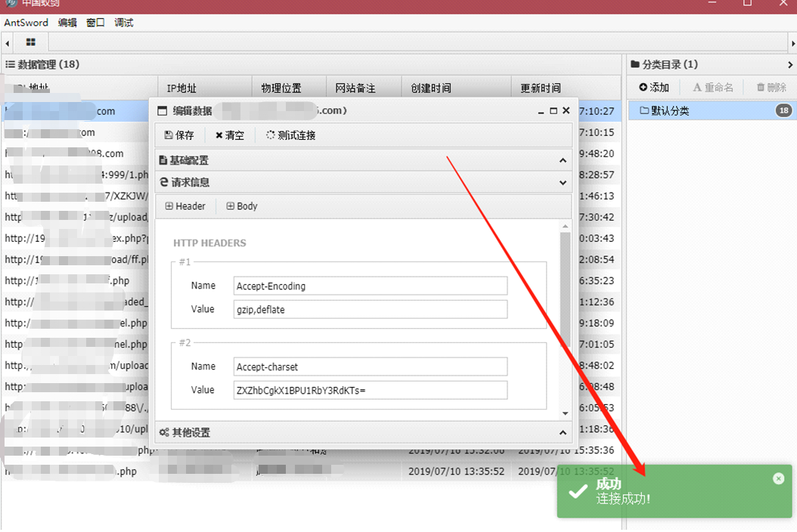Click the 编辑数据 dialog title icon
The width and height of the screenshot is (797, 532).
click(162, 111)
